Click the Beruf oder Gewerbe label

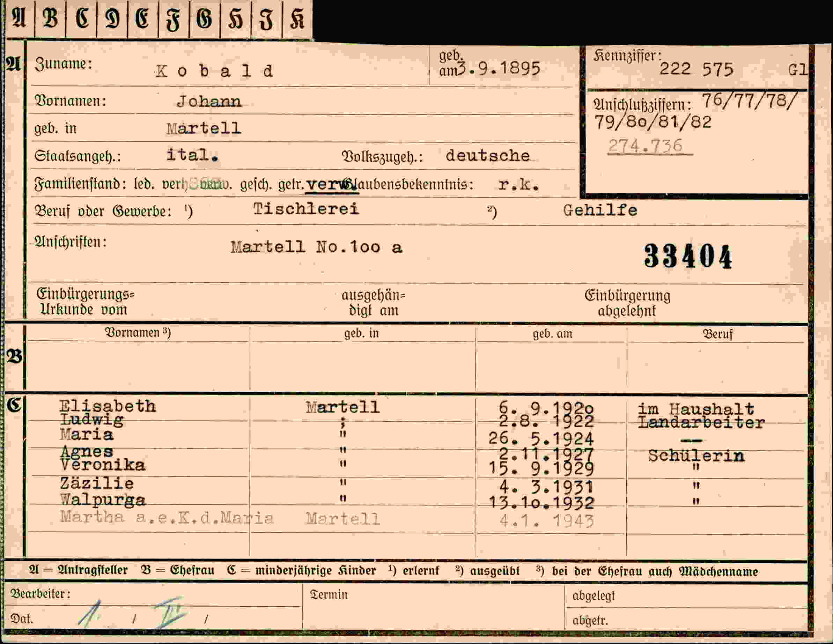coord(103,211)
